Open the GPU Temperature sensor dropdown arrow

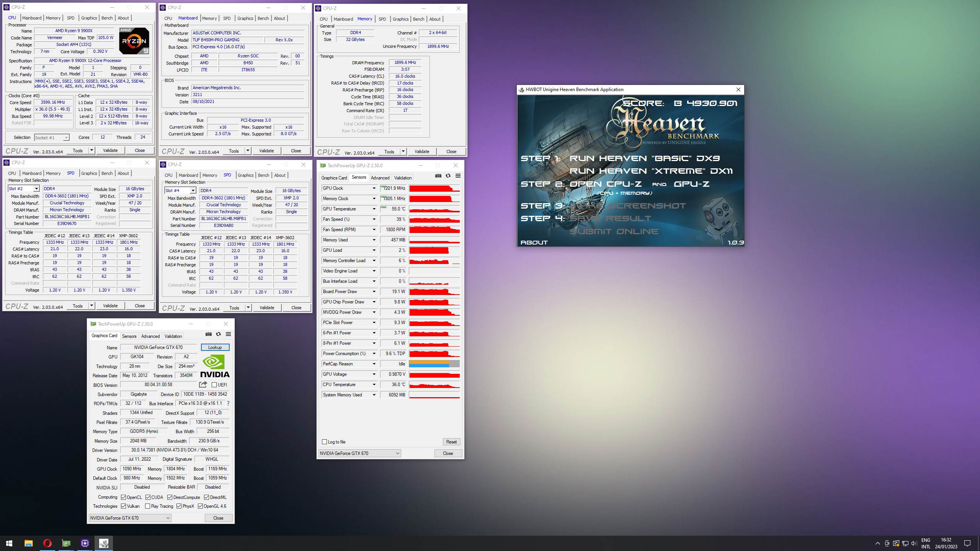(x=374, y=209)
